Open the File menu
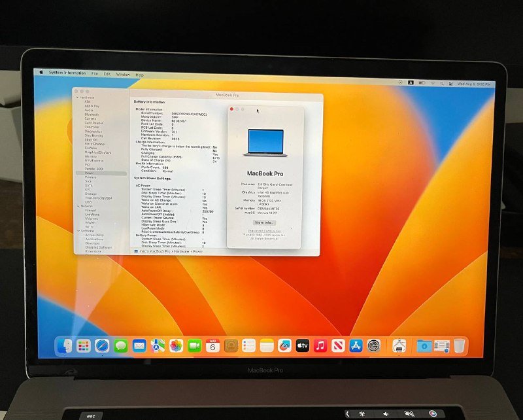Screen dimensions: 523x420 [x=95, y=73]
